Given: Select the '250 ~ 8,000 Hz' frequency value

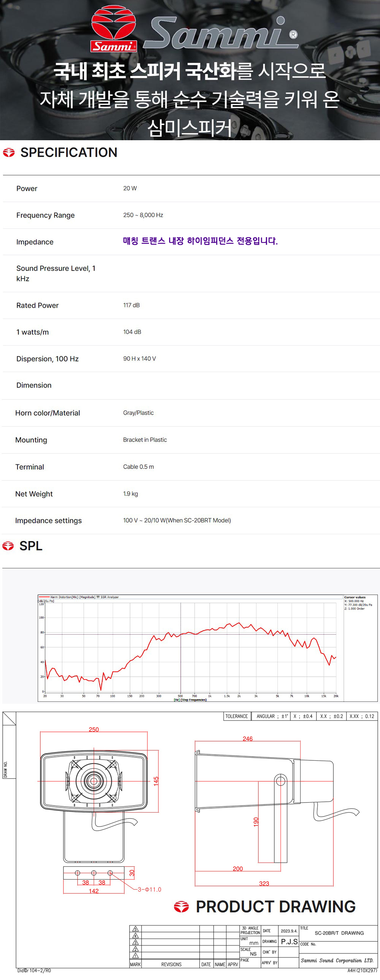Looking at the screenshot, I should click(143, 215).
